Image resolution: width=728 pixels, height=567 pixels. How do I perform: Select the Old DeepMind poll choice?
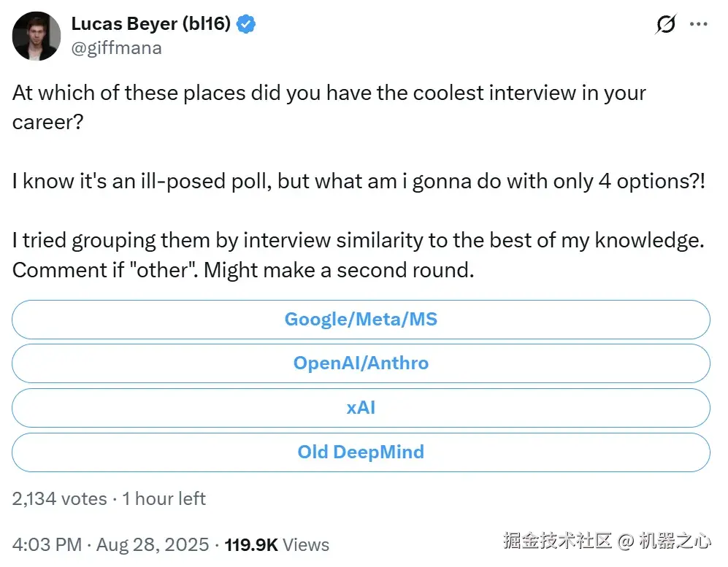click(x=361, y=452)
